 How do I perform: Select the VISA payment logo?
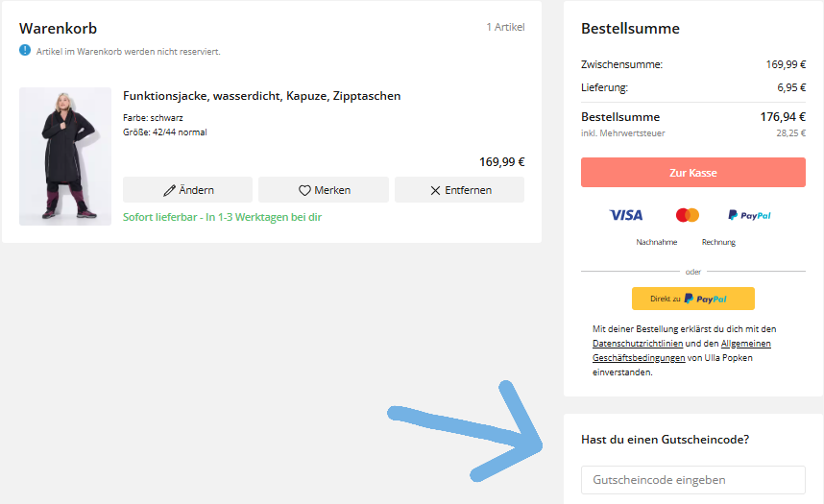coord(626,215)
